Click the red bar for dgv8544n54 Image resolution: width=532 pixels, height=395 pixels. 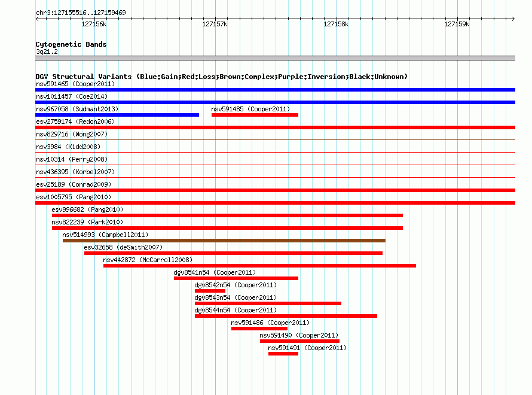[x=286, y=316]
